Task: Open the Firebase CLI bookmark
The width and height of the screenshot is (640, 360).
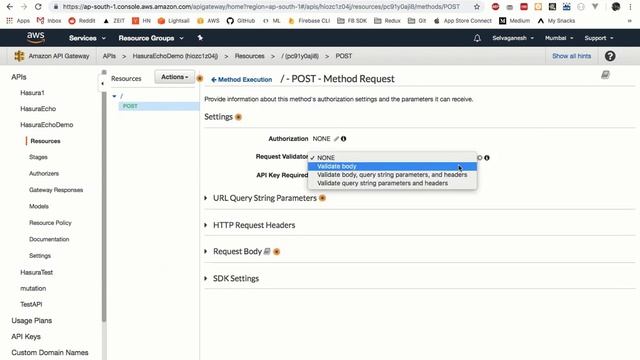Action: pyautogui.click(x=309, y=20)
